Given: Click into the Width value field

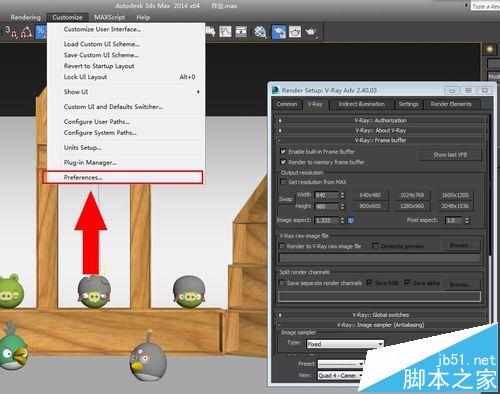Looking at the screenshot, I should [327, 195].
